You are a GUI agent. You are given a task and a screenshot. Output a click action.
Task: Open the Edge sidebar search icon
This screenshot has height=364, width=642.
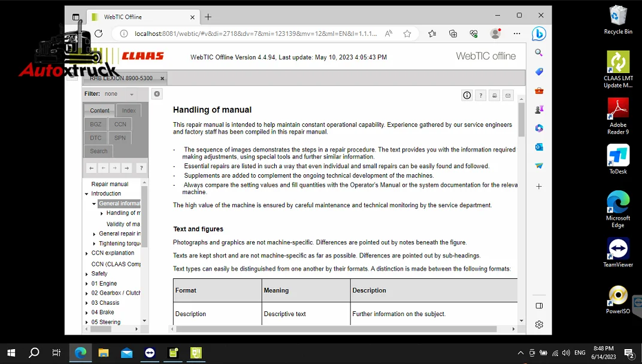coord(539,53)
